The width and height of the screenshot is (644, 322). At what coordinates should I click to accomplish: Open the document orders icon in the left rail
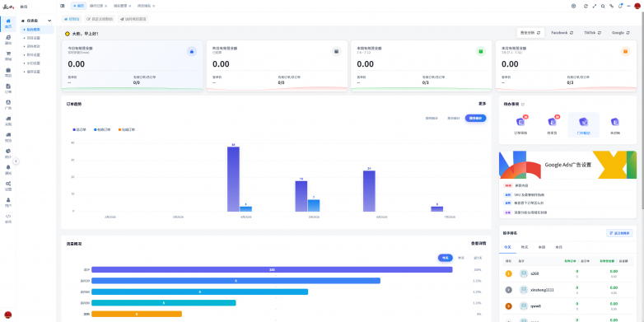pyautogui.click(x=8, y=86)
